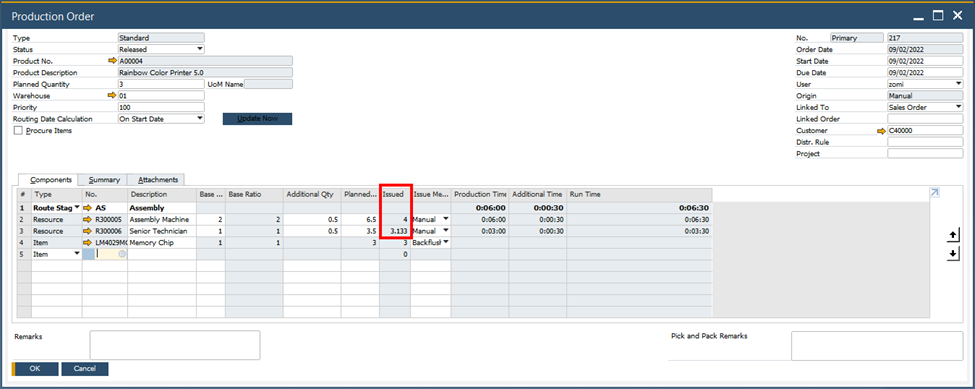Click the Description column header

pos(162,194)
